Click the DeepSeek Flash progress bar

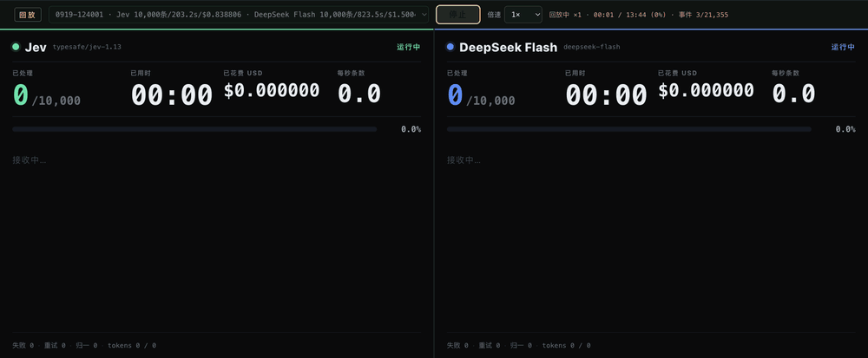pyautogui.click(x=628, y=129)
